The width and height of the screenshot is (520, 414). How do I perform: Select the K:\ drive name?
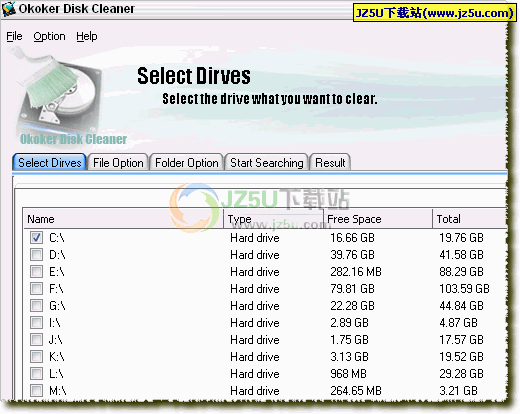coord(57,357)
